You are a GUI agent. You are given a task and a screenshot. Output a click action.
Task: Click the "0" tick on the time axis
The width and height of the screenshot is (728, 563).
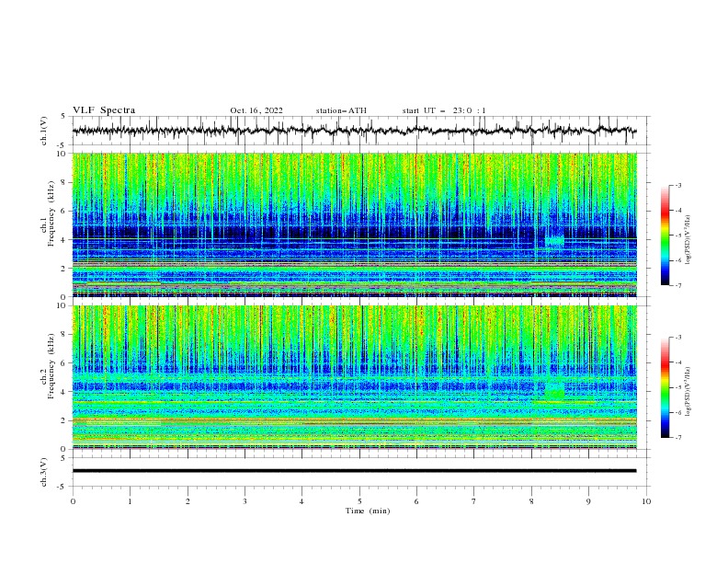(73, 501)
